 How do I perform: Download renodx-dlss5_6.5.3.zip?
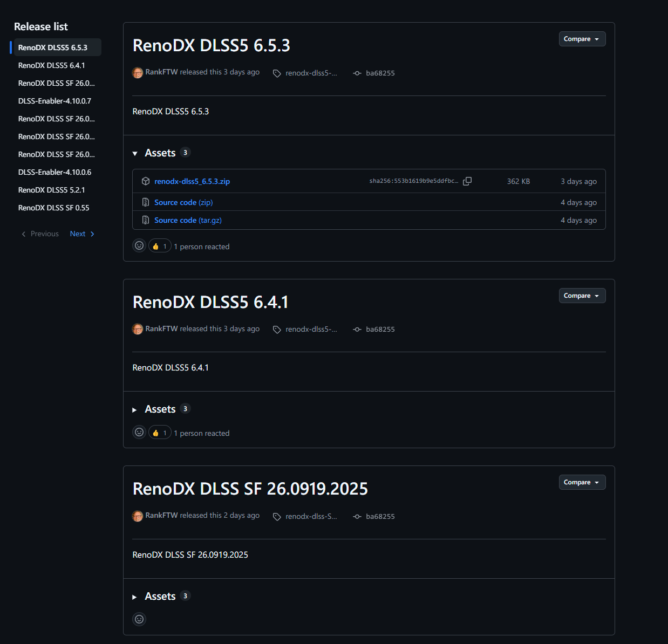pyautogui.click(x=192, y=181)
